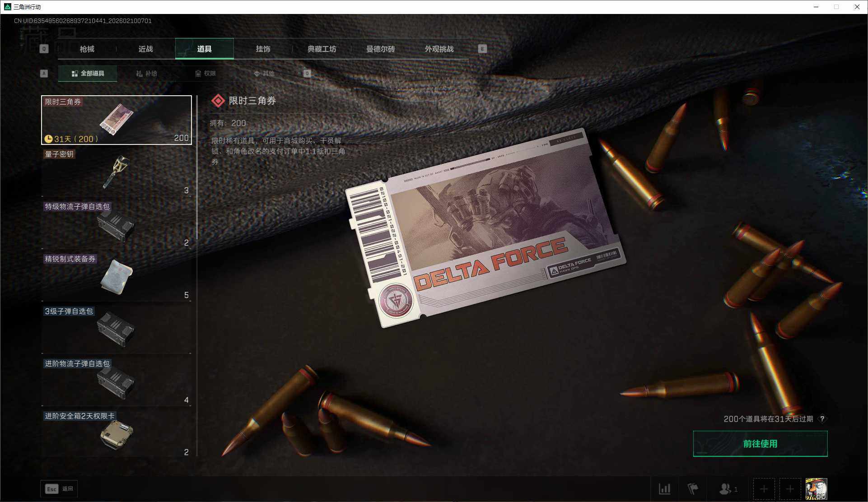The width and height of the screenshot is (868, 502).
Task: Open the statistics bar chart icon
Action: (664, 488)
